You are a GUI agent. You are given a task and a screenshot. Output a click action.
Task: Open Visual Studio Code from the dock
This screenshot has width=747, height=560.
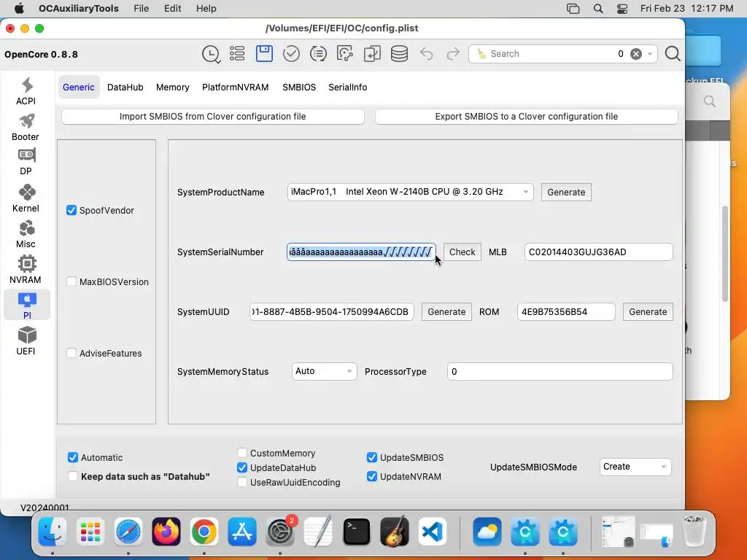tap(433, 532)
